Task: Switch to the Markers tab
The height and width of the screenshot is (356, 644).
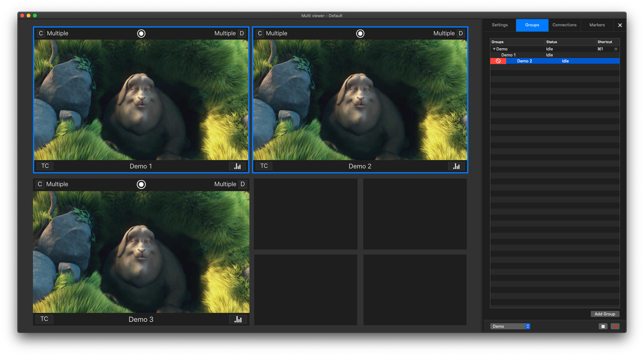Action: click(597, 25)
